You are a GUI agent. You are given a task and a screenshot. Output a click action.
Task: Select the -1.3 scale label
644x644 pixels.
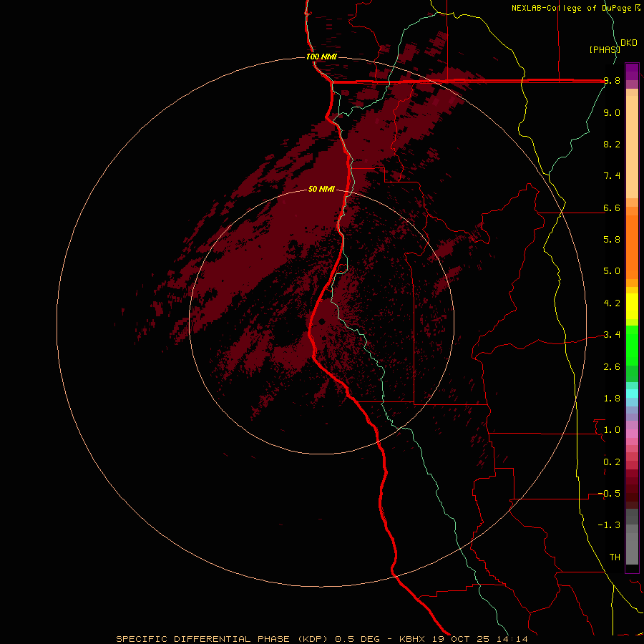coord(609,525)
